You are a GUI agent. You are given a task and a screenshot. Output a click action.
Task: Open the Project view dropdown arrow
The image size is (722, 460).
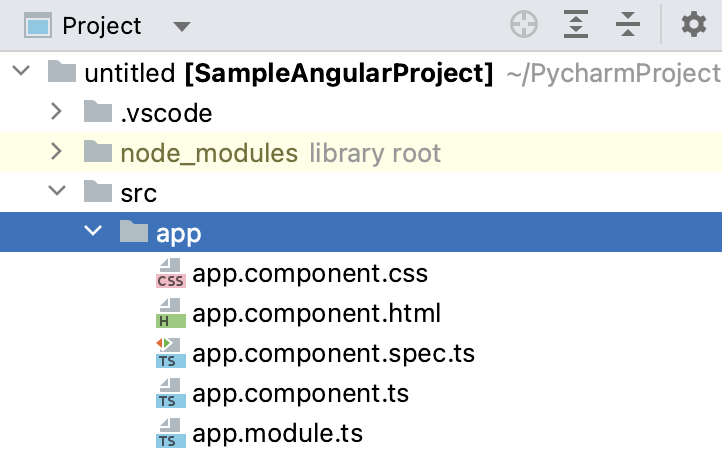pyautogui.click(x=181, y=26)
